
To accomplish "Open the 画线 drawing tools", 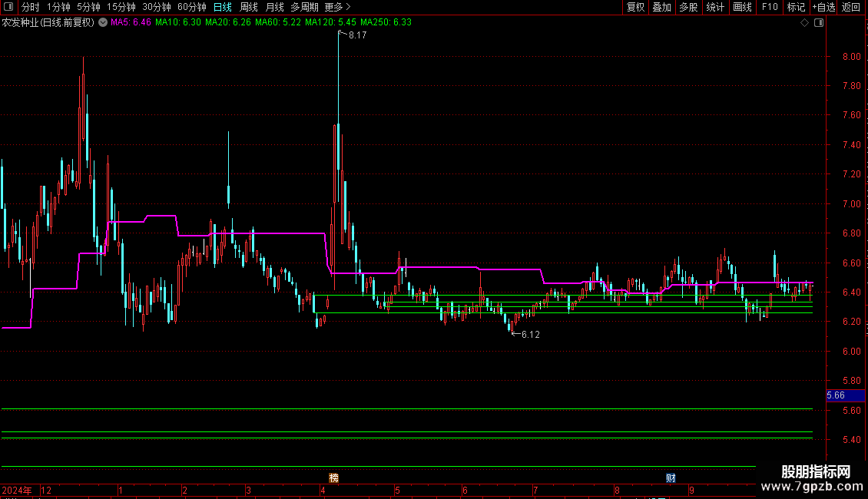I will (742, 7).
